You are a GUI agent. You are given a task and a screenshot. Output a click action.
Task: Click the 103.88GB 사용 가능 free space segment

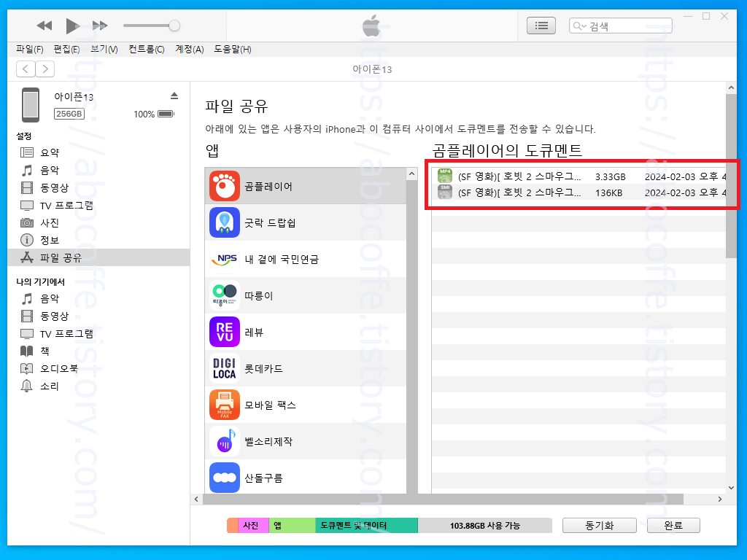(x=485, y=525)
